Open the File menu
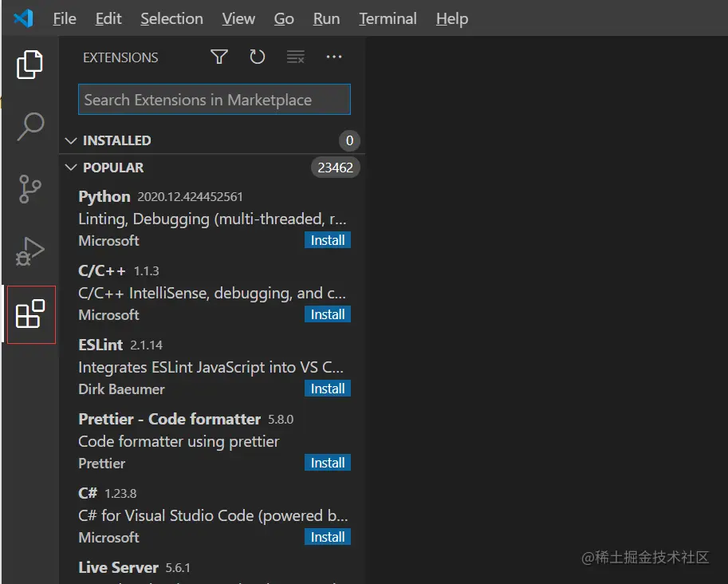728x584 pixels. coord(65,18)
